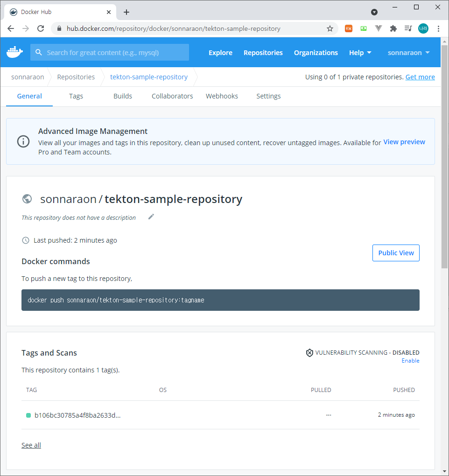Click the browser address bar URL

pos(173,28)
